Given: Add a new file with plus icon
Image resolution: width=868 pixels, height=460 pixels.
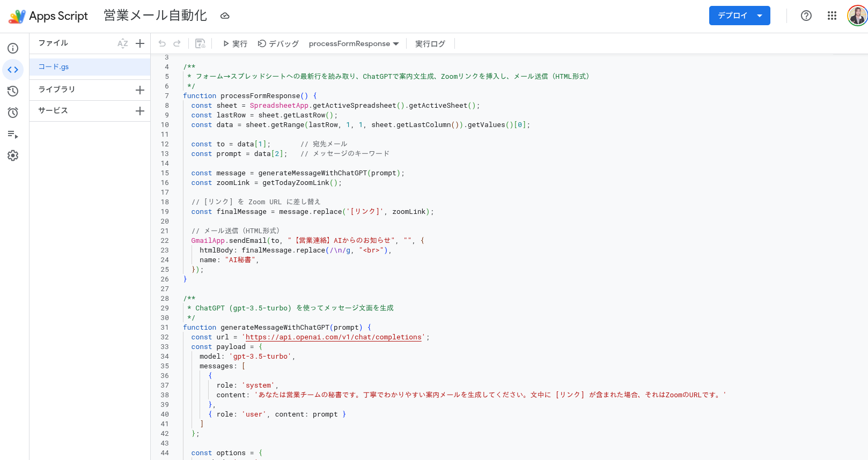Looking at the screenshot, I should click(x=140, y=43).
